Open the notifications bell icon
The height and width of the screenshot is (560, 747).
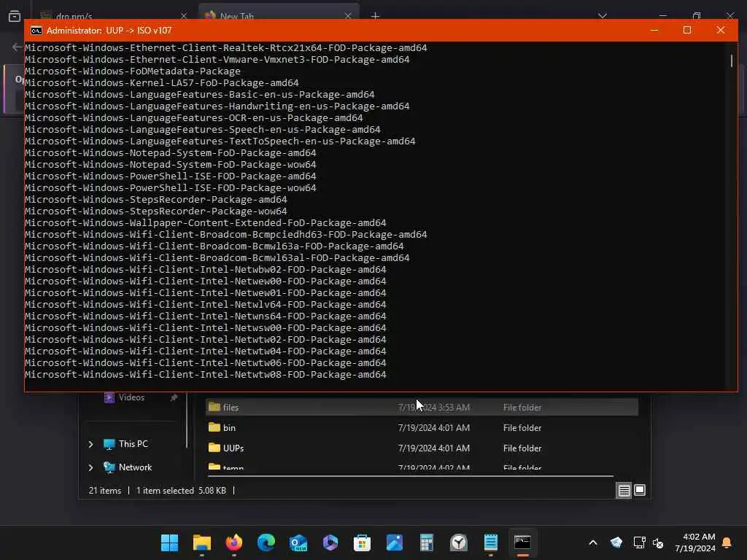(x=727, y=542)
